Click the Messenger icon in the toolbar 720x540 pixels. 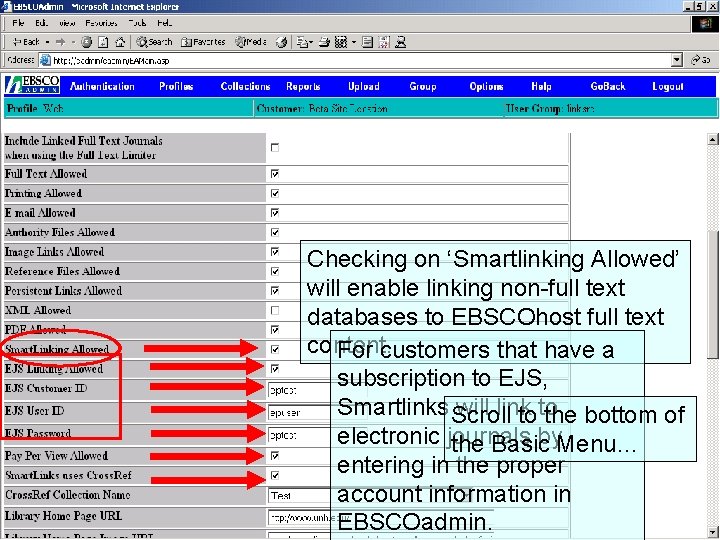(x=400, y=42)
